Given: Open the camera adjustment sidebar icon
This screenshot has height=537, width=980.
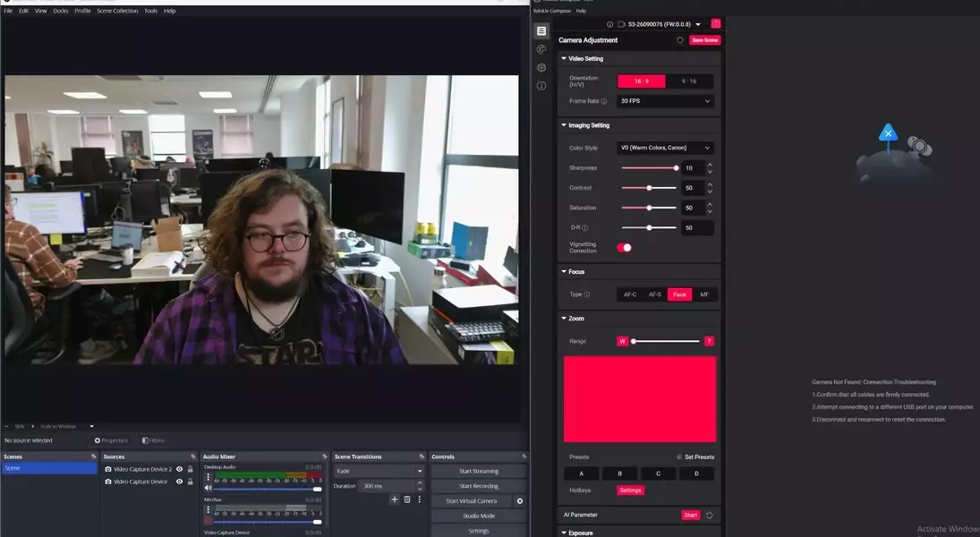Looking at the screenshot, I should click(x=541, y=31).
